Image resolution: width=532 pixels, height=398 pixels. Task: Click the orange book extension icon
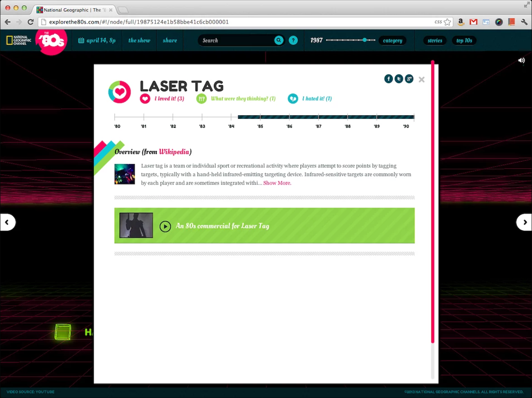click(x=511, y=22)
